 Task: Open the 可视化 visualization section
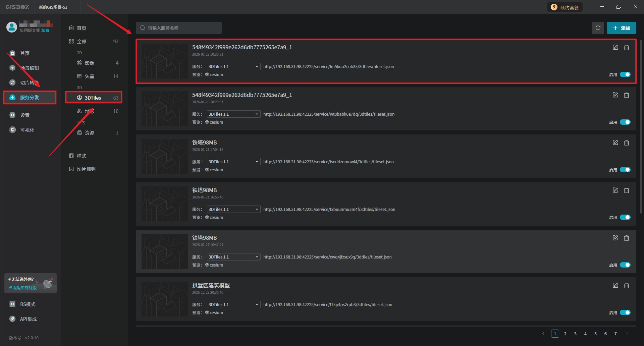pyautogui.click(x=27, y=130)
